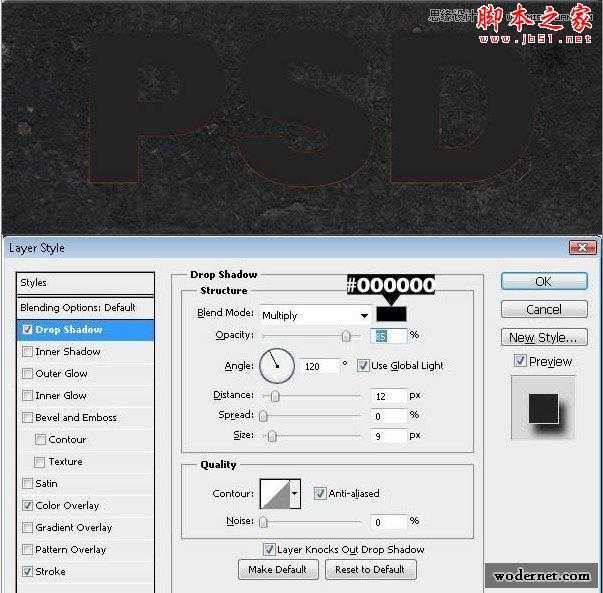Click the style preview thumbnail
603x593 pixels.
click(543, 408)
